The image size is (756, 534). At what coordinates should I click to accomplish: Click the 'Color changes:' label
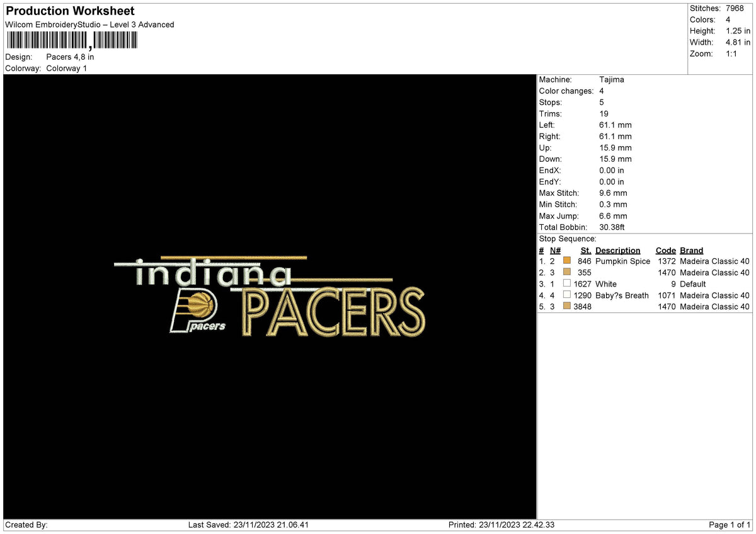click(x=566, y=91)
